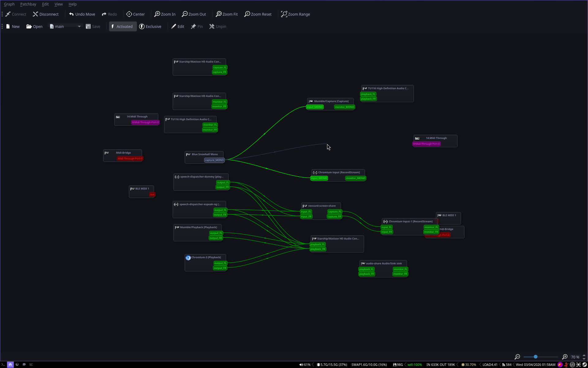Select the speech-dispatcher-espeak-ng output_FR port
Screen dimensions: 588x368
click(x=220, y=215)
